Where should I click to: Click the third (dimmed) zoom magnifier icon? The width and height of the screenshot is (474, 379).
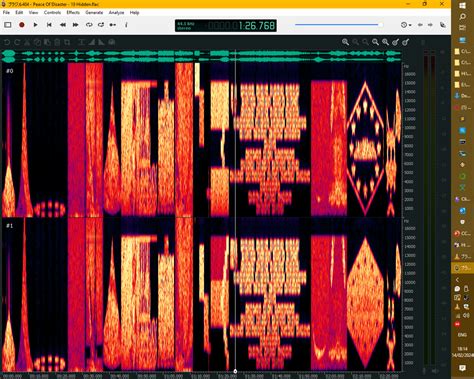(x=365, y=42)
